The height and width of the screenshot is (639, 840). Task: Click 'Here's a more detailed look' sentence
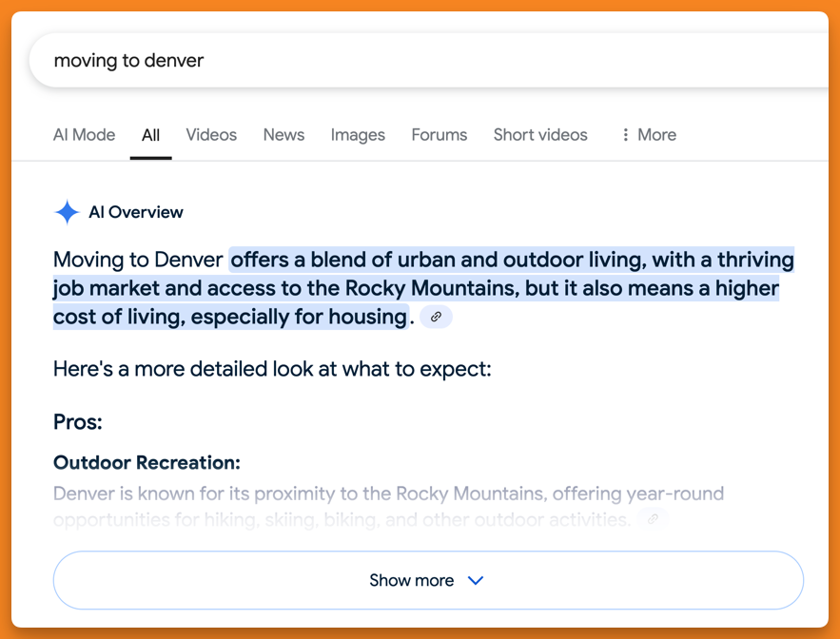coord(272,369)
